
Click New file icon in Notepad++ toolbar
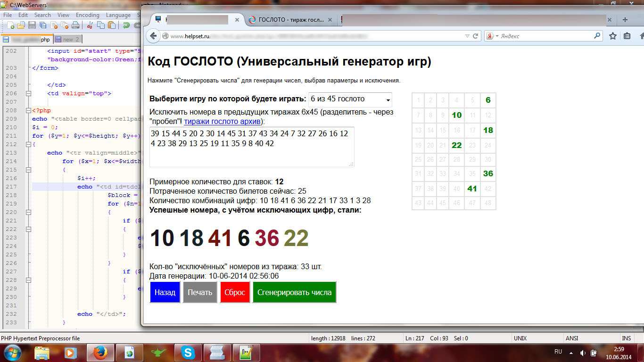(x=9, y=25)
